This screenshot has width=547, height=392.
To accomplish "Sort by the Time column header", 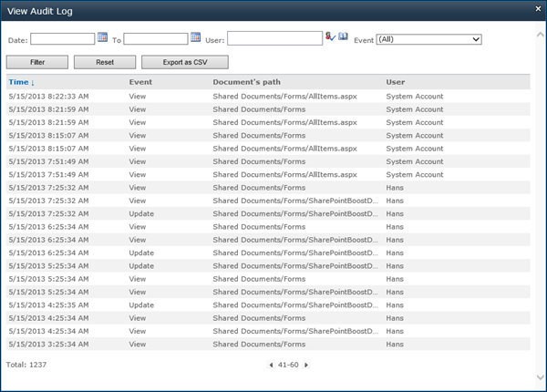I will (x=21, y=82).
